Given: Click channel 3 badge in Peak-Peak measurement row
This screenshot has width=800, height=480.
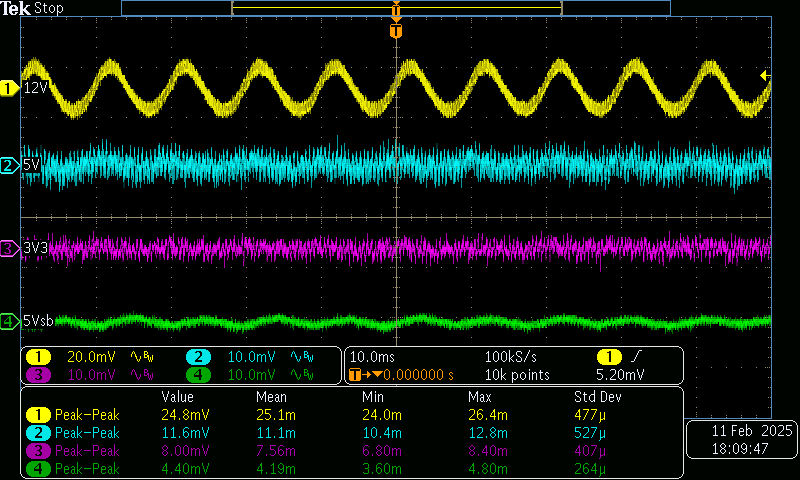Looking at the screenshot, I should click(x=38, y=451).
